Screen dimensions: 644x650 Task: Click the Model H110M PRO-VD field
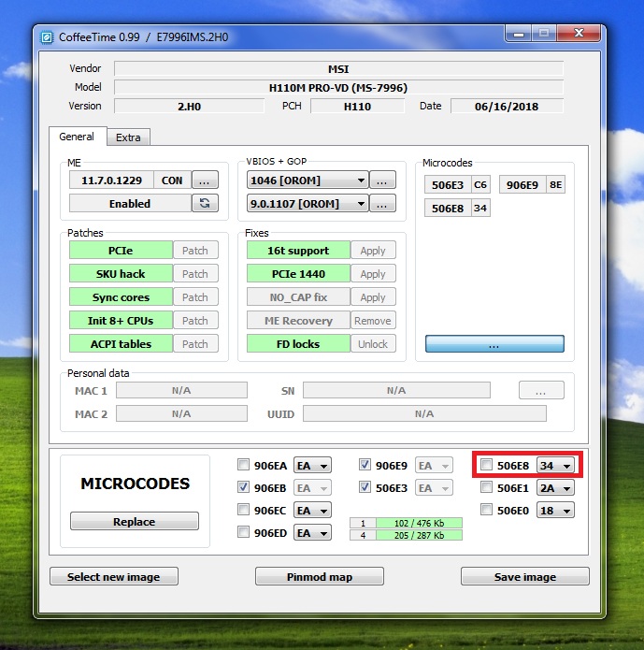pyautogui.click(x=338, y=88)
